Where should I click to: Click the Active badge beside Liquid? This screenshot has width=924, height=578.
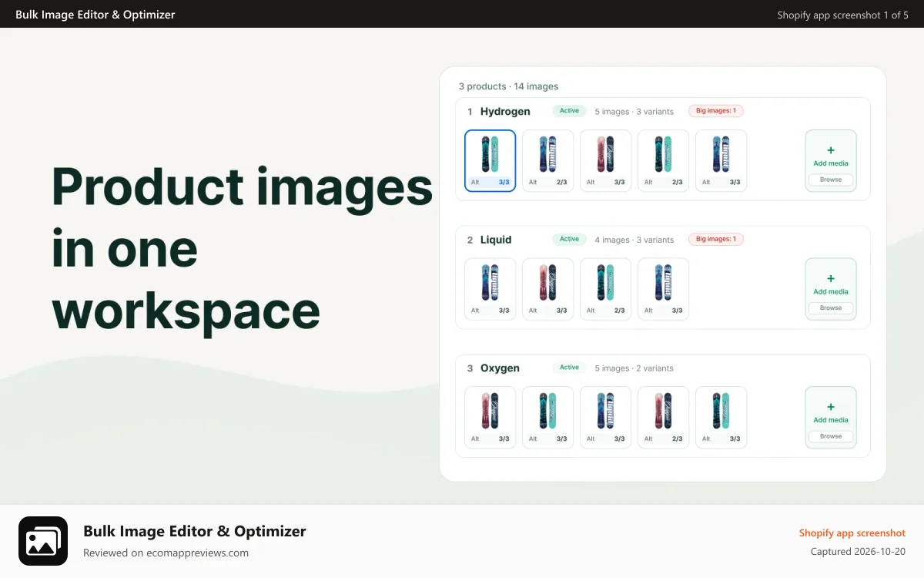pyautogui.click(x=570, y=239)
